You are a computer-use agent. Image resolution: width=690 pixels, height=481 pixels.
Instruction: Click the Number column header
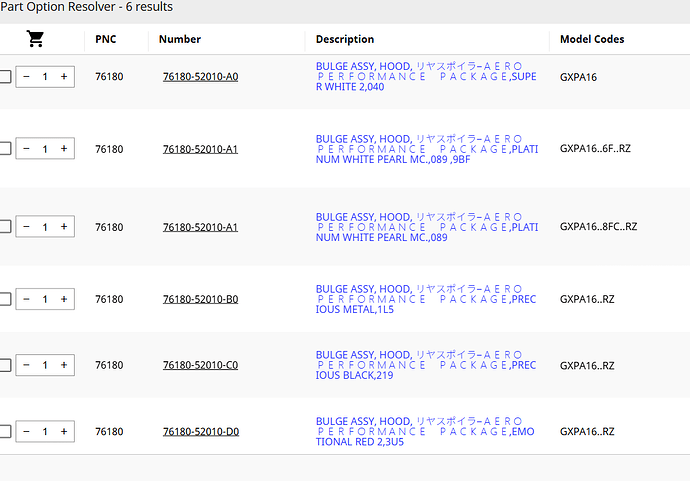tap(180, 39)
